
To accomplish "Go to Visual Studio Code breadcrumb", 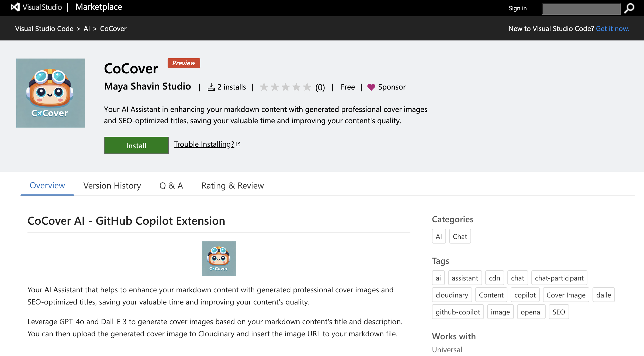I will (x=44, y=29).
